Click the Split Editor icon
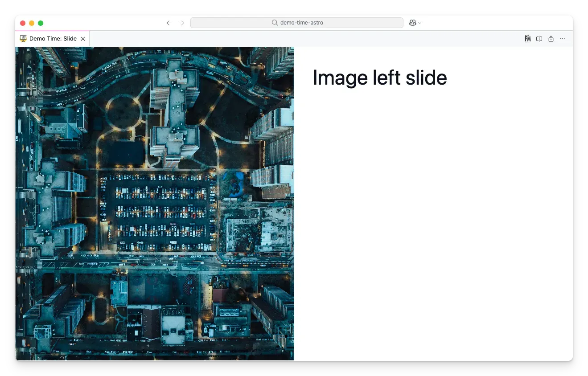588x376 pixels. [539, 39]
